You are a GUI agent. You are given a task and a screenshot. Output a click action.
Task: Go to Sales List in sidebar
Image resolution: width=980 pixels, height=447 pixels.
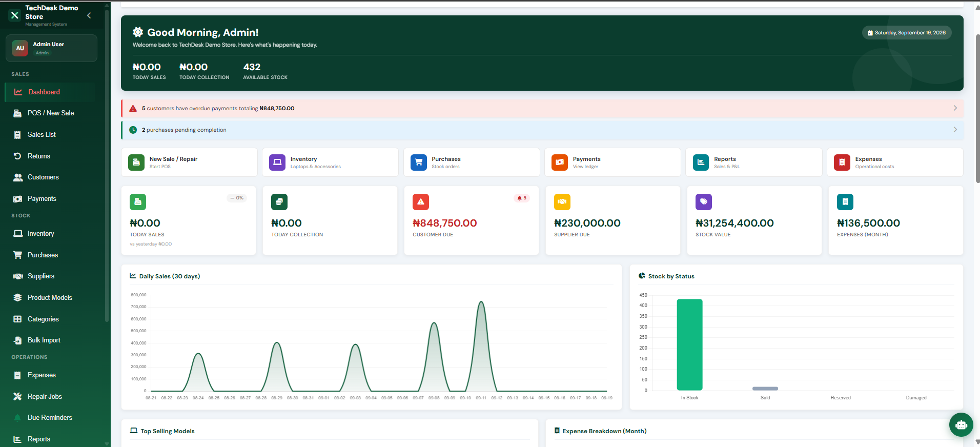pyautogui.click(x=50, y=135)
